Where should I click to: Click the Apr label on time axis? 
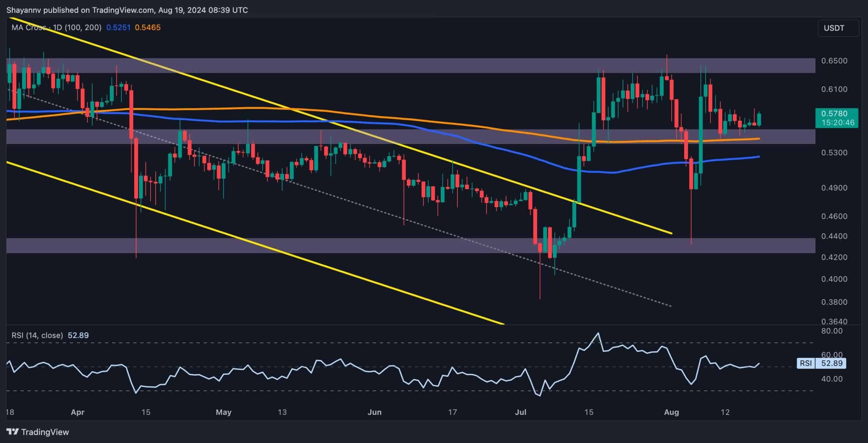pos(78,412)
